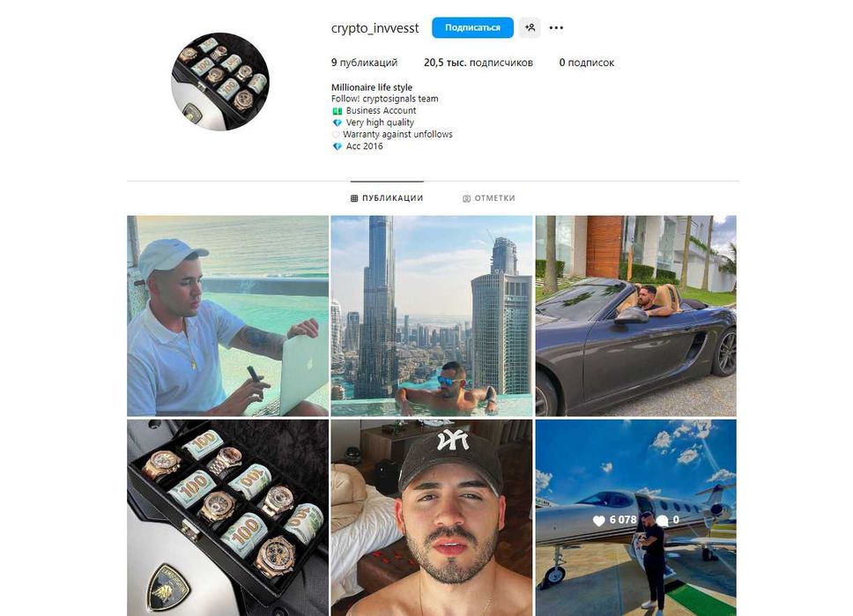Click the blue Подписаться follow button
The image size is (853, 616).
pyautogui.click(x=472, y=27)
